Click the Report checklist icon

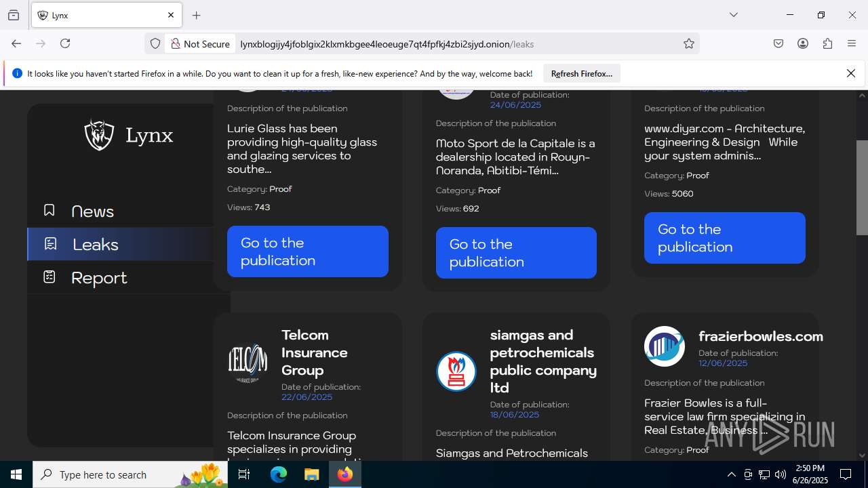pos(50,277)
